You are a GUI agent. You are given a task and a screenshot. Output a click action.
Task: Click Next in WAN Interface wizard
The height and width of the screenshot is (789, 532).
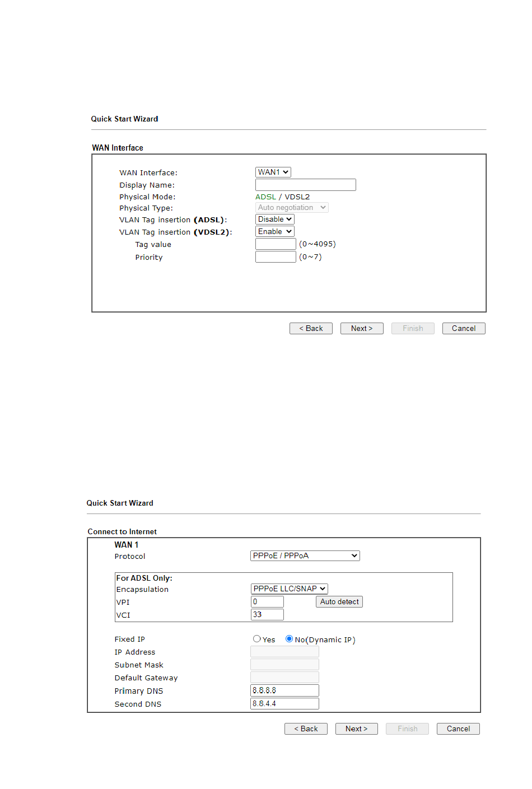(x=362, y=328)
